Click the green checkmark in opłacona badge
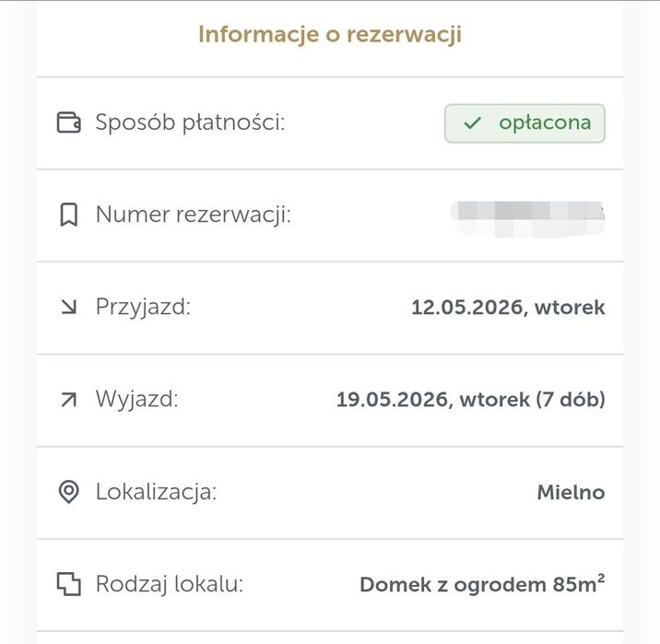The height and width of the screenshot is (644, 660). tap(473, 123)
